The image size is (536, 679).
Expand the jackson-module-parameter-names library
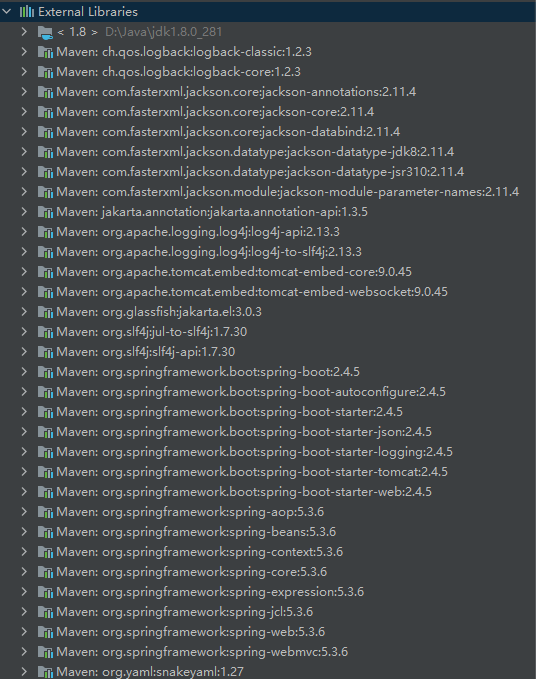[24, 191]
